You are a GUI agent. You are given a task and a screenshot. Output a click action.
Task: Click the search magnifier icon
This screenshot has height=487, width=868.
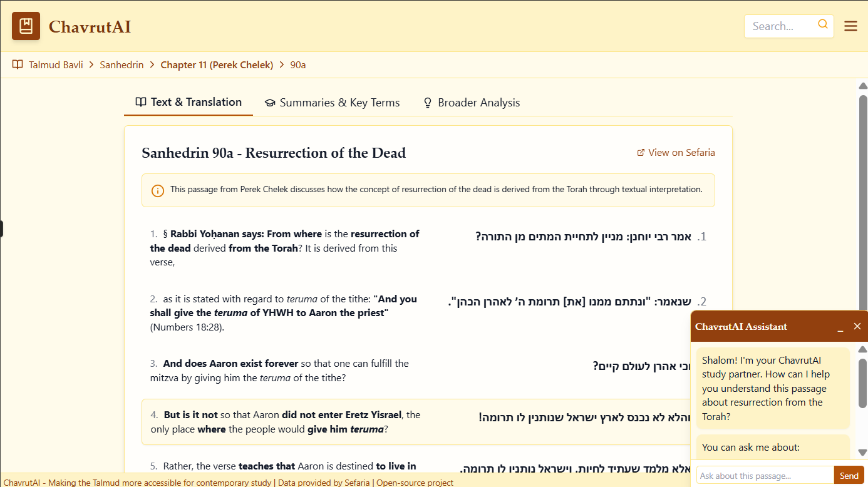823,25
